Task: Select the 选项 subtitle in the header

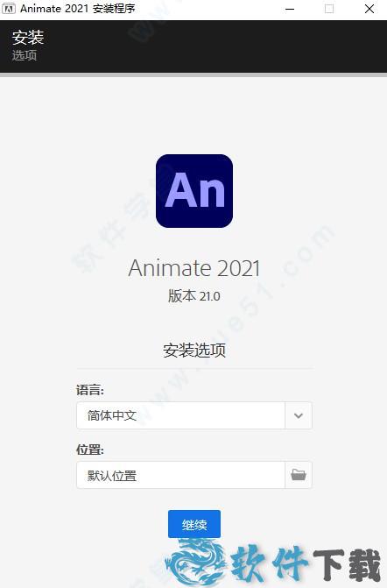Action: tap(25, 55)
